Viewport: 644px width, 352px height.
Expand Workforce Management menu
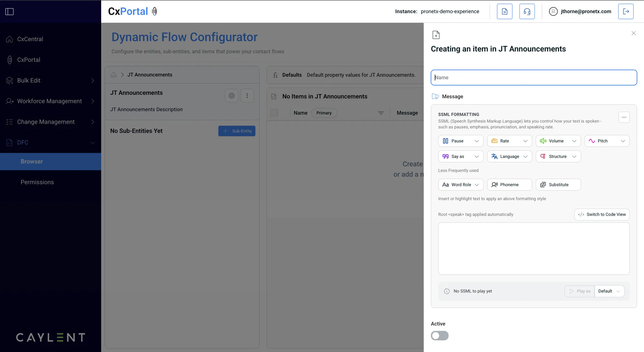(x=51, y=101)
